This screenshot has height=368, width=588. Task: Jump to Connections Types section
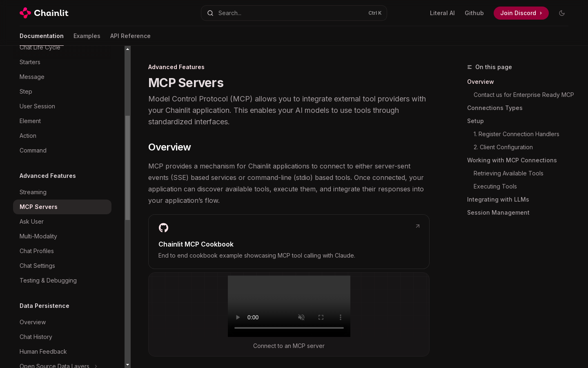click(x=494, y=108)
